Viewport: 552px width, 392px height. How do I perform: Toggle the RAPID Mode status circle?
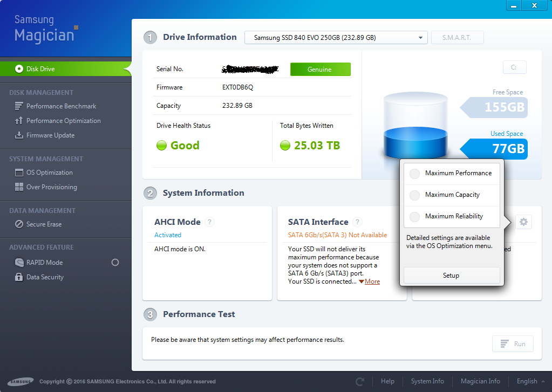click(115, 263)
